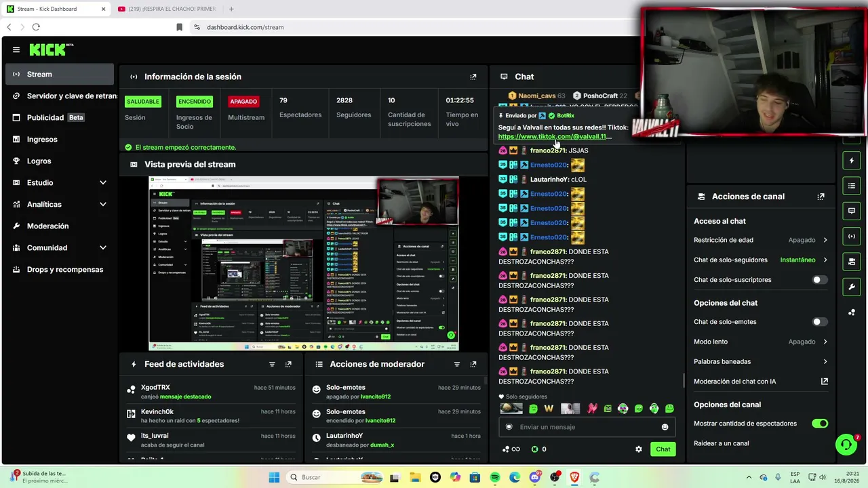
Task: Open the Windows Start menu
Action: click(274, 477)
